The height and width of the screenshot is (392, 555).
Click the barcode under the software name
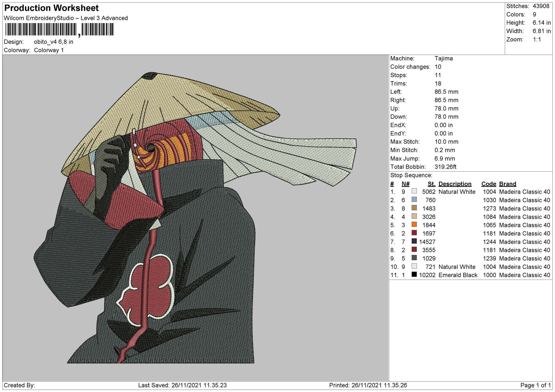(60, 30)
